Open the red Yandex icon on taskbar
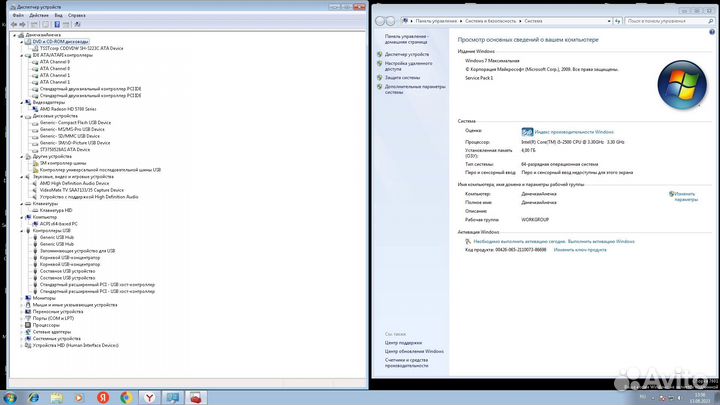The width and height of the screenshot is (720, 405). coord(103,398)
